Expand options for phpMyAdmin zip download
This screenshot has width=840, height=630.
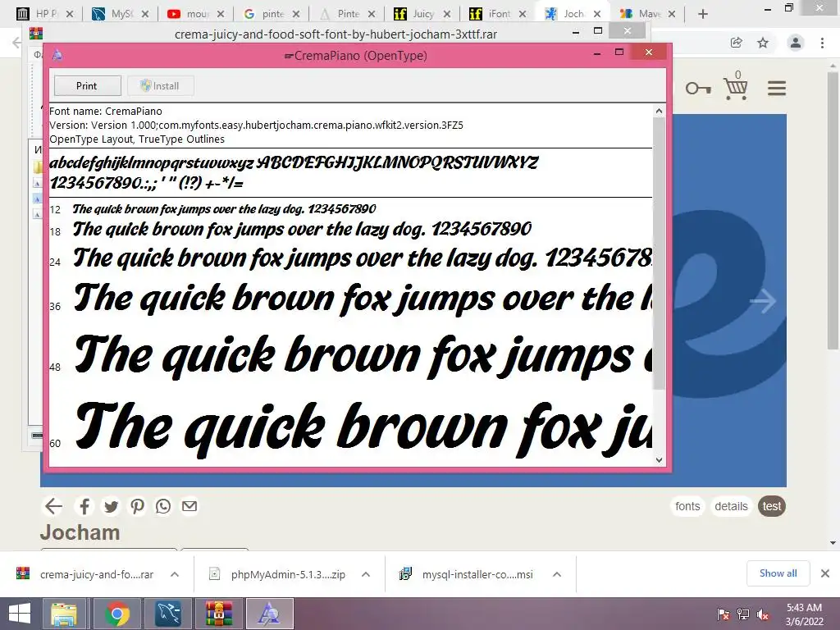[x=366, y=574]
